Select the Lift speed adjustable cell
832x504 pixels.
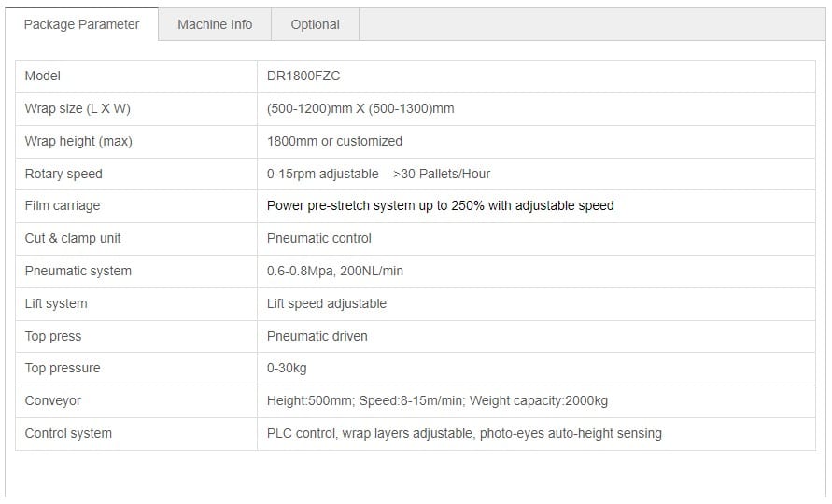pos(536,304)
